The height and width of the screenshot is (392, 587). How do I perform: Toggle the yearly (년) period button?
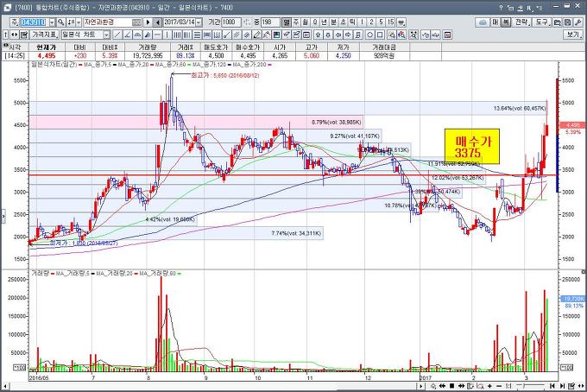(324, 22)
